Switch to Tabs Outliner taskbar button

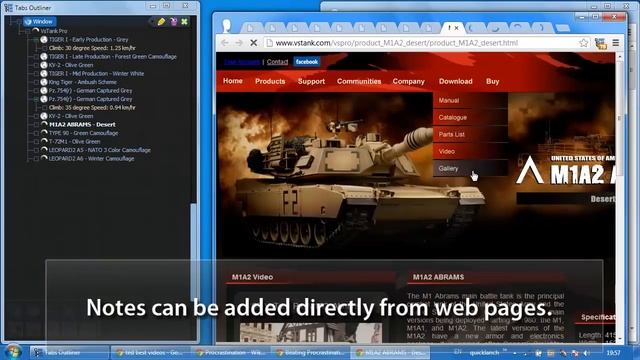coord(69,352)
